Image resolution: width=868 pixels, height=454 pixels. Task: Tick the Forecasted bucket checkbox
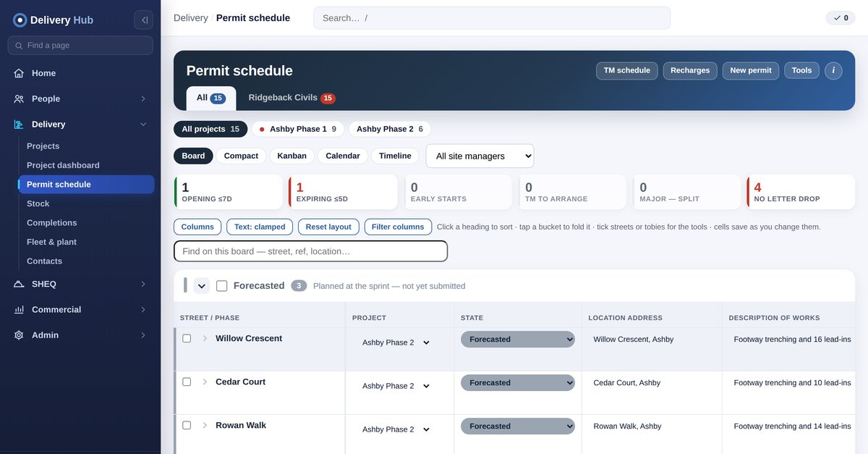click(x=222, y=286)
